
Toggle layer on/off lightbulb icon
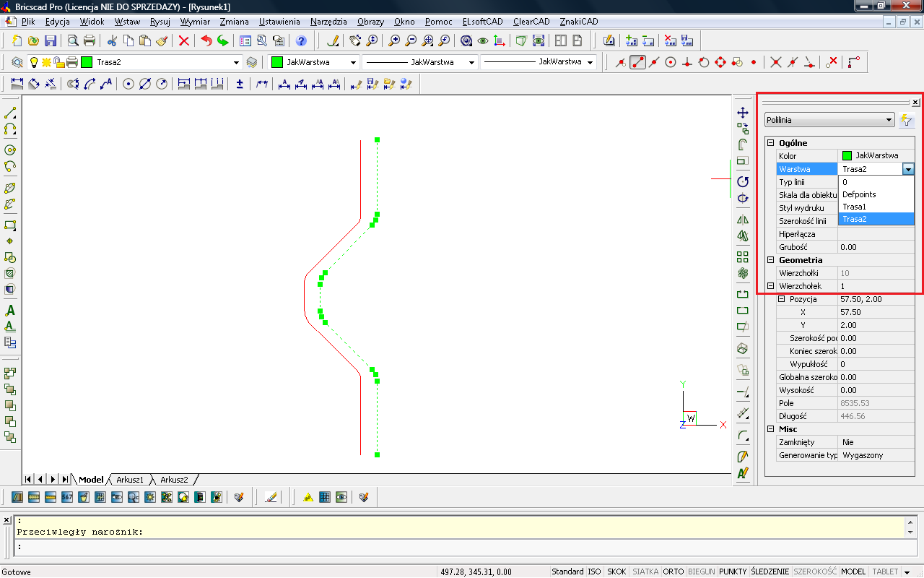[33, 62]
